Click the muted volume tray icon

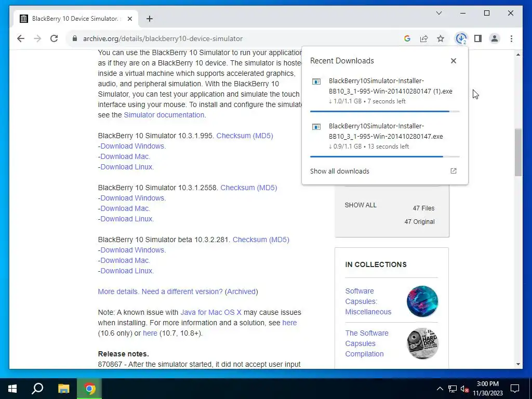tap(464, 389)
